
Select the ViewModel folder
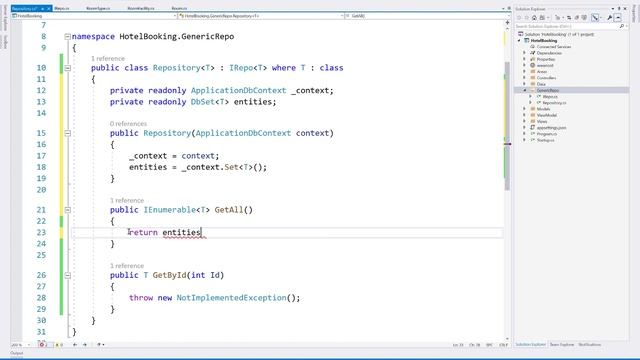[547, 115]
